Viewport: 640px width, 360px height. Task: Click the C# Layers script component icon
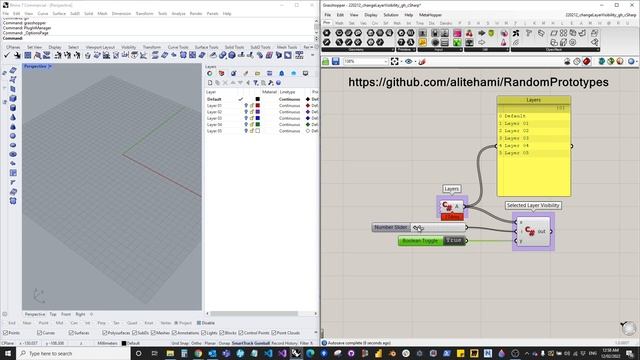pos(447,207)
